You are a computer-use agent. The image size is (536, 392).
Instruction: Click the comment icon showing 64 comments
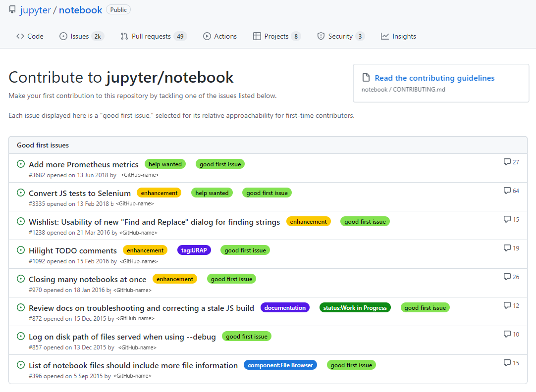pyautogui.click(x=506, y=190)
